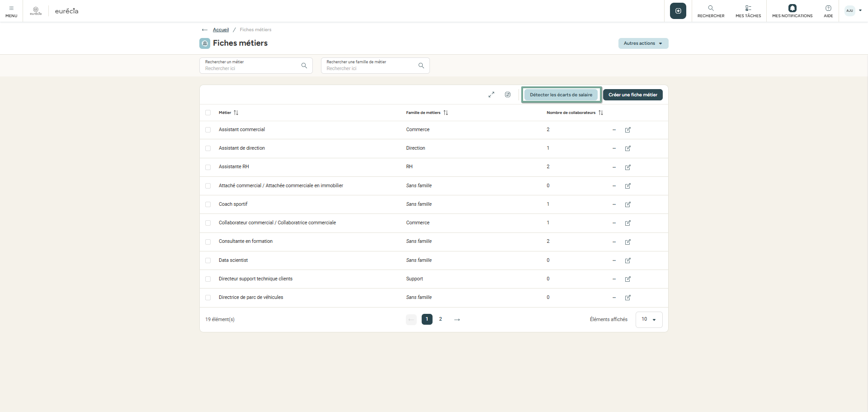Click the quick add plus icon
This screenshot has width=868, height=412.
pos(678,11)
